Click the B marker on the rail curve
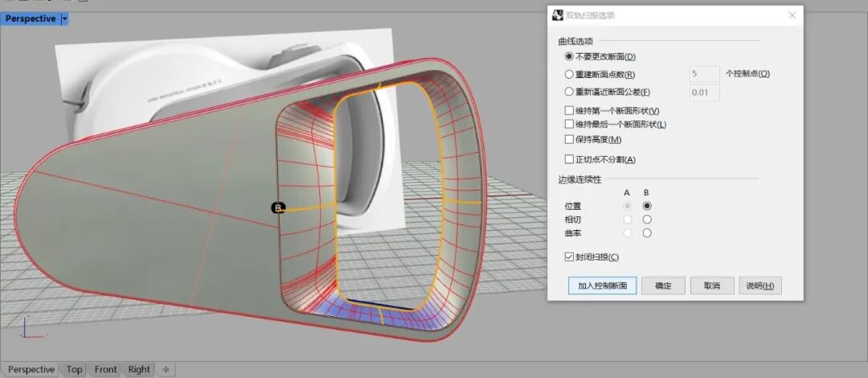 278,208
